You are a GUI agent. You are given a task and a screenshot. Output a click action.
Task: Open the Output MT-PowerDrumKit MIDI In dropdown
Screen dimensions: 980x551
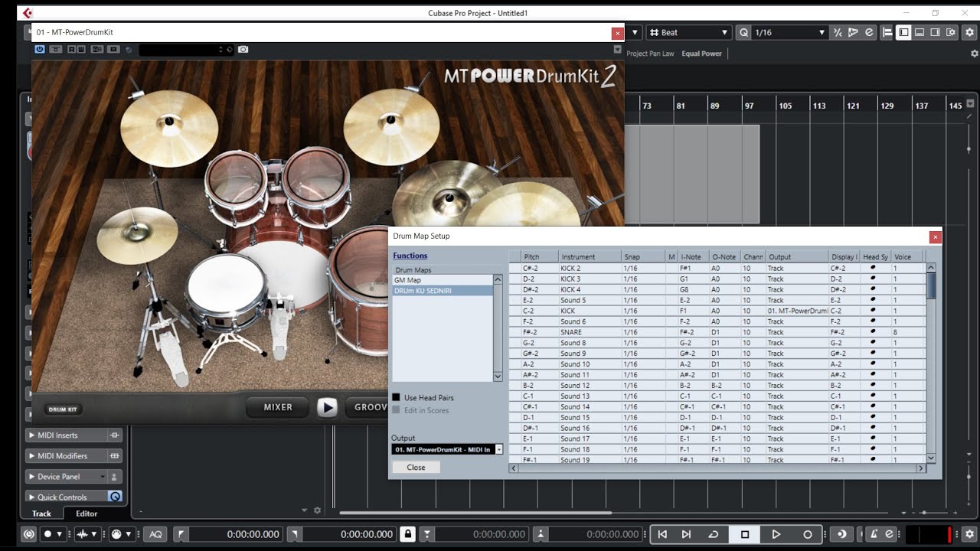(x=447, y=449)
